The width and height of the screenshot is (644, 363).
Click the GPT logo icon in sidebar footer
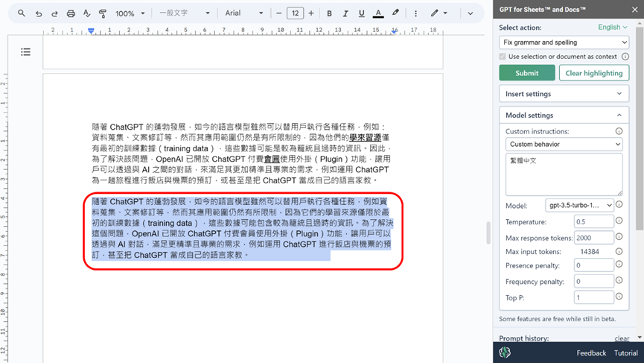coord(505,353)
